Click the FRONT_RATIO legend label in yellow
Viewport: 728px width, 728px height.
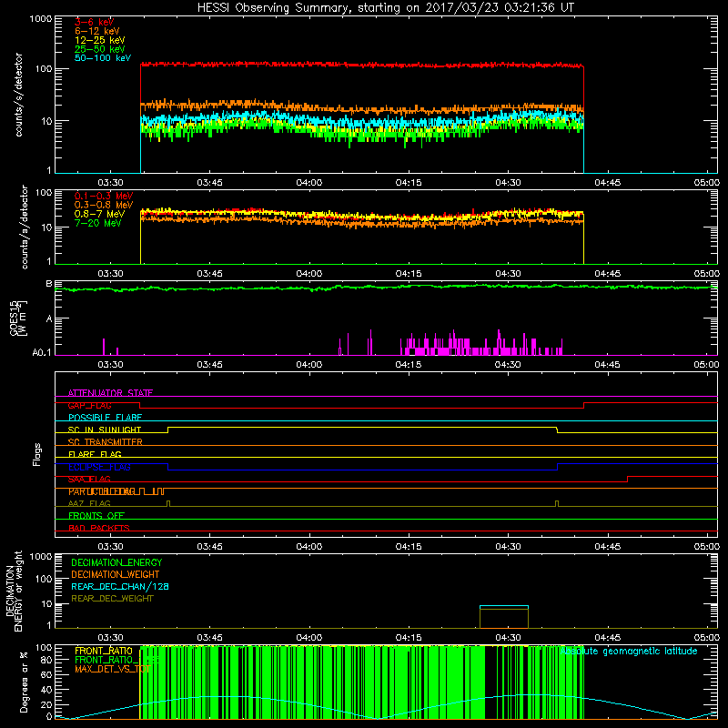pyautogui.click(x=104, y=651)
